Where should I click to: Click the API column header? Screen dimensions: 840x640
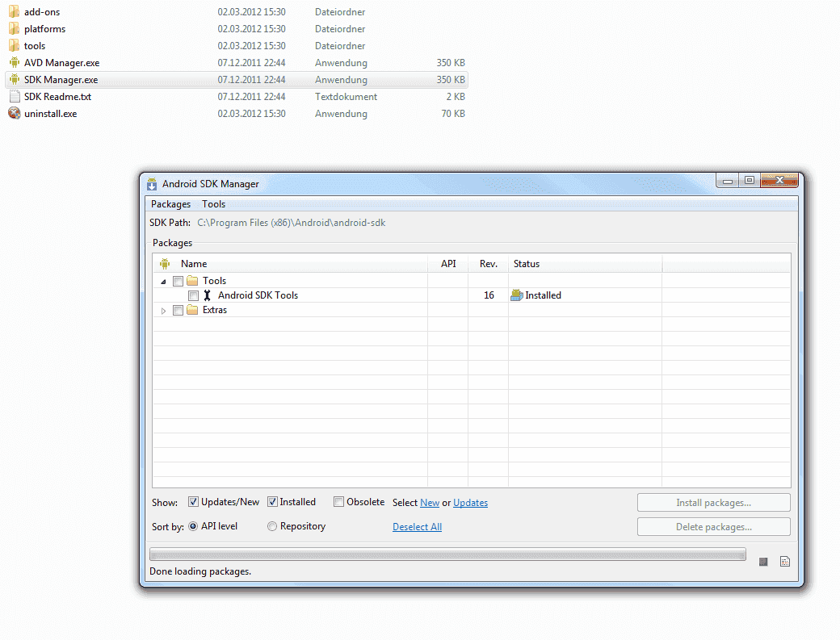[448, 264]
